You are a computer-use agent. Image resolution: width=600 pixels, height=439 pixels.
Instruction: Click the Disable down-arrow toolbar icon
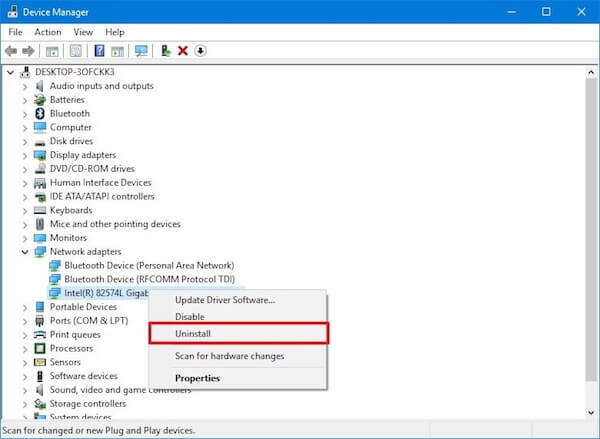coord(200,51)
